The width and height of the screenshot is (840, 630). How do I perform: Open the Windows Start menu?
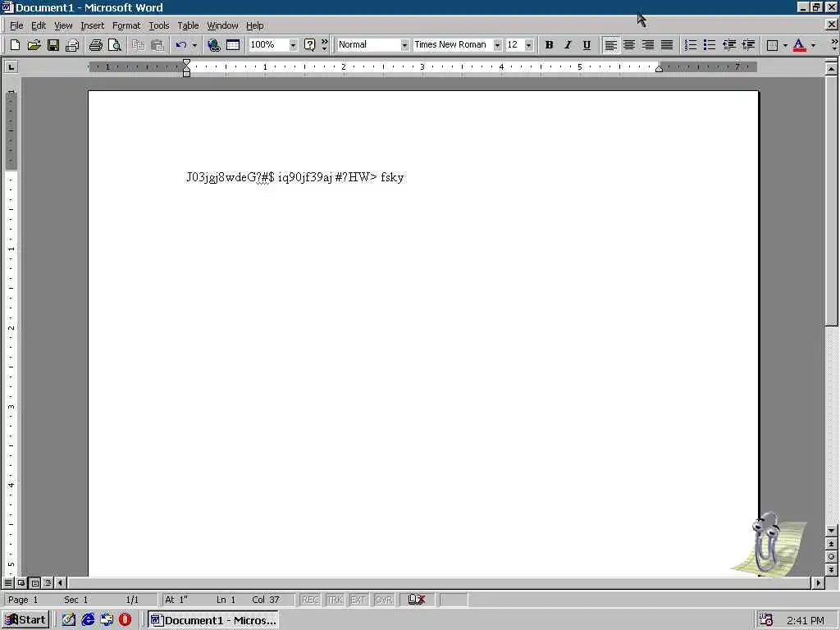pos(25,620)
